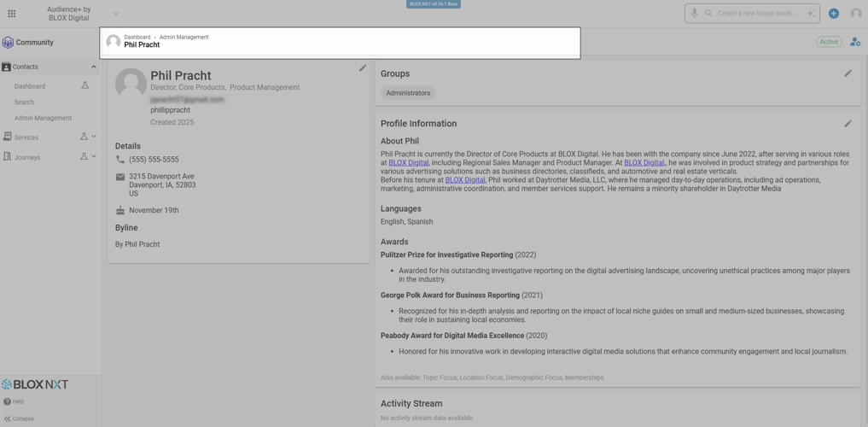
Task: Open the user settings gear-person icon
Action: pyautogui.click(x=855, y=42)
